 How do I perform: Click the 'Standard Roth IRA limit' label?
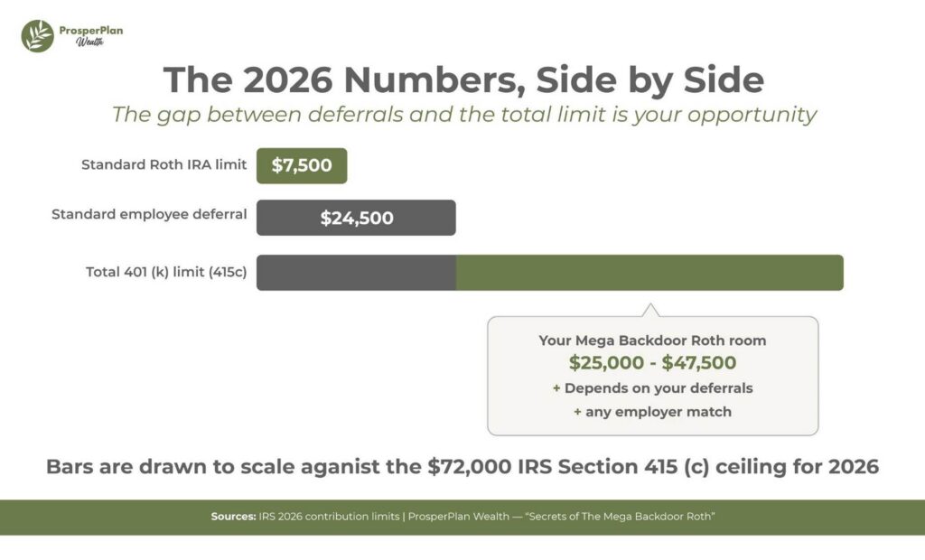tap(164, 164)
